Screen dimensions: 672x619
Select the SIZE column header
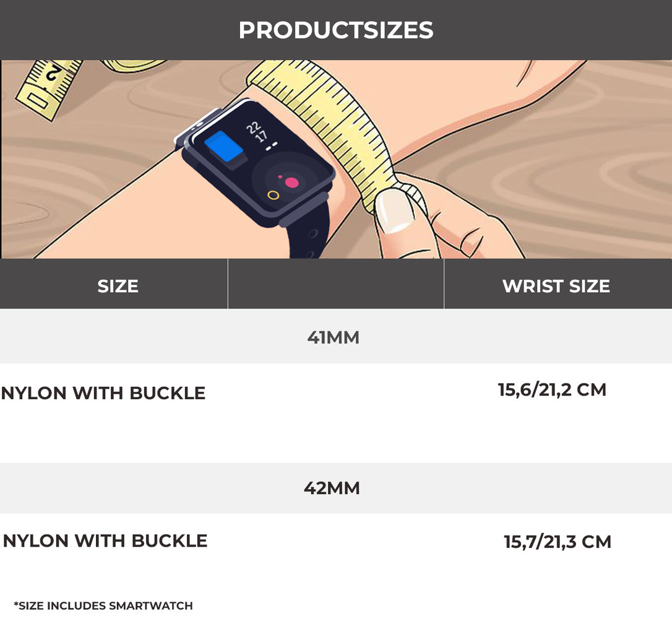(118, 286)
